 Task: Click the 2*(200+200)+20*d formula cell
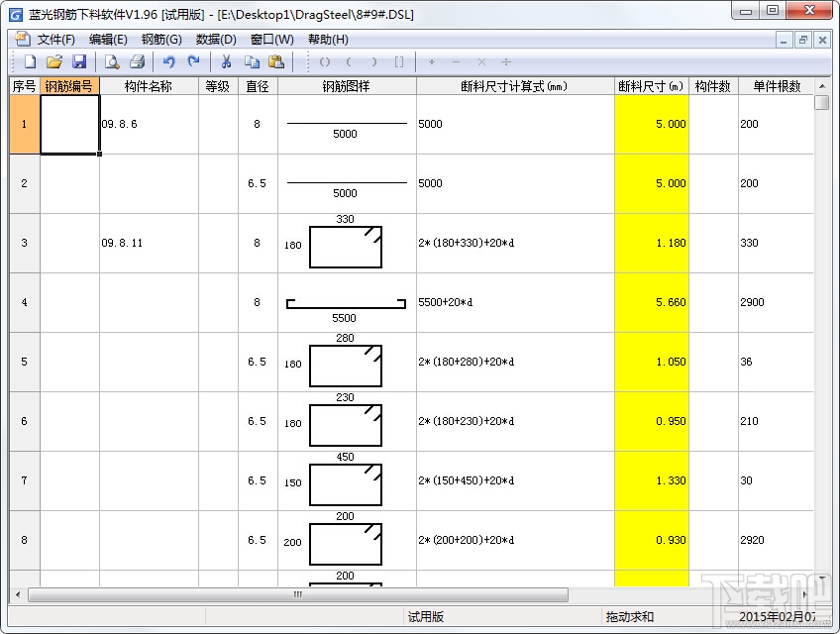[x=515, y=540]
